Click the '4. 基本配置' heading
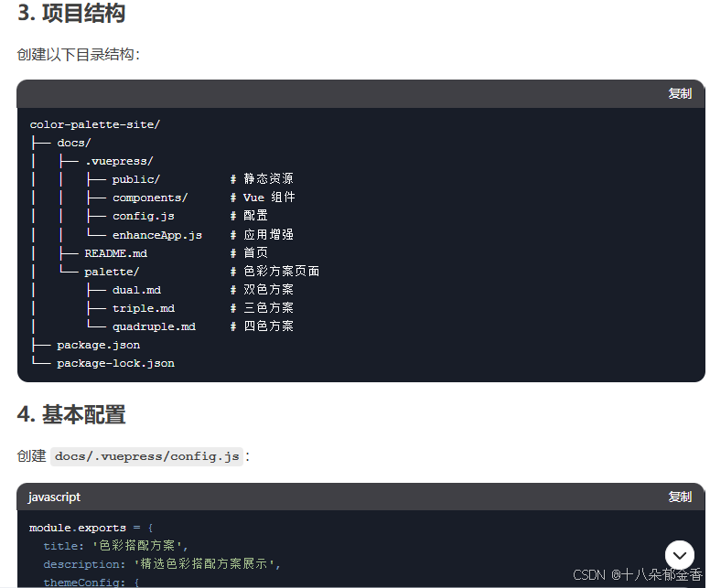This screenshot has height=588, width=710. tap(71, 414)
